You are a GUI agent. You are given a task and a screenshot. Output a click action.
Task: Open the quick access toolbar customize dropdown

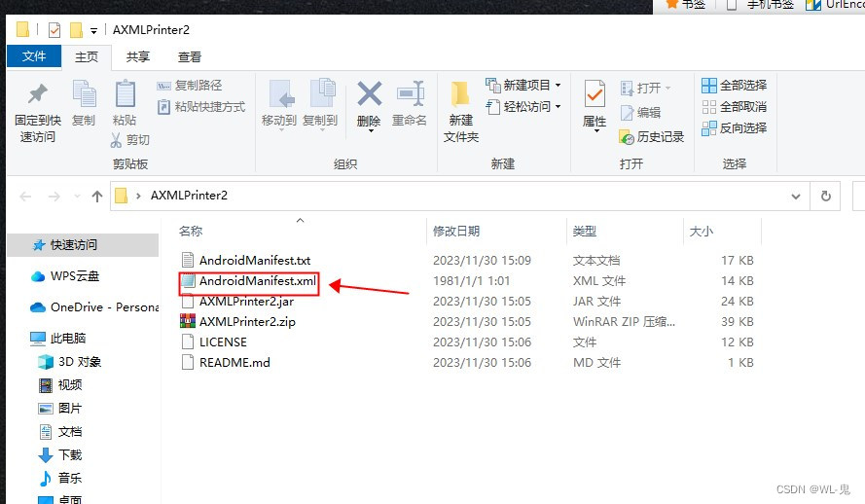[x=93, y=31]
